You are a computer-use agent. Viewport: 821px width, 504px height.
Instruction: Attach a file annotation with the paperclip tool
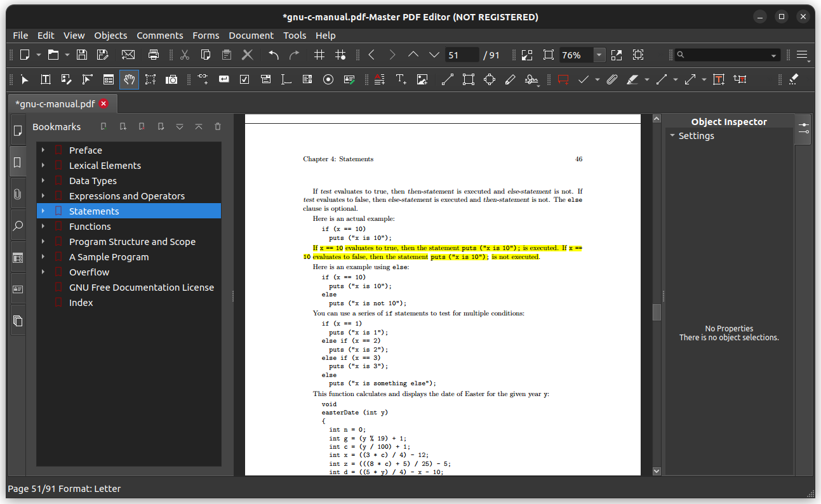(x=610, y=79)
